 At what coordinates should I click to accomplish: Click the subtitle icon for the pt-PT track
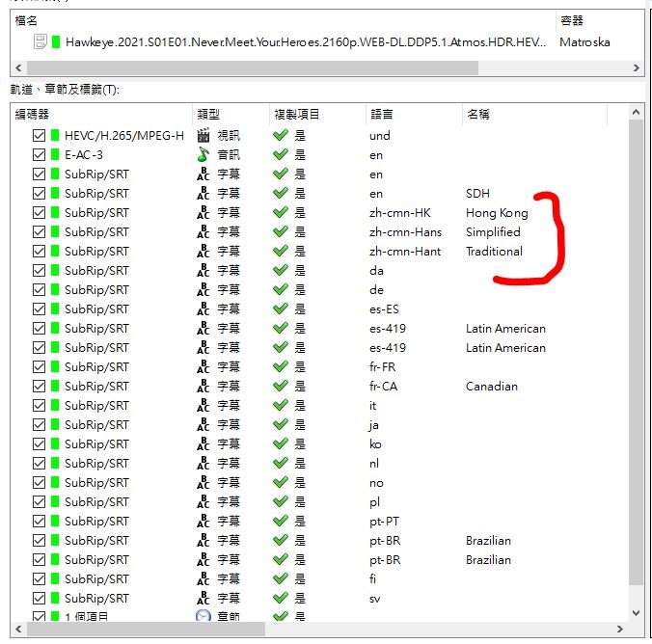[x=203, y=521]
